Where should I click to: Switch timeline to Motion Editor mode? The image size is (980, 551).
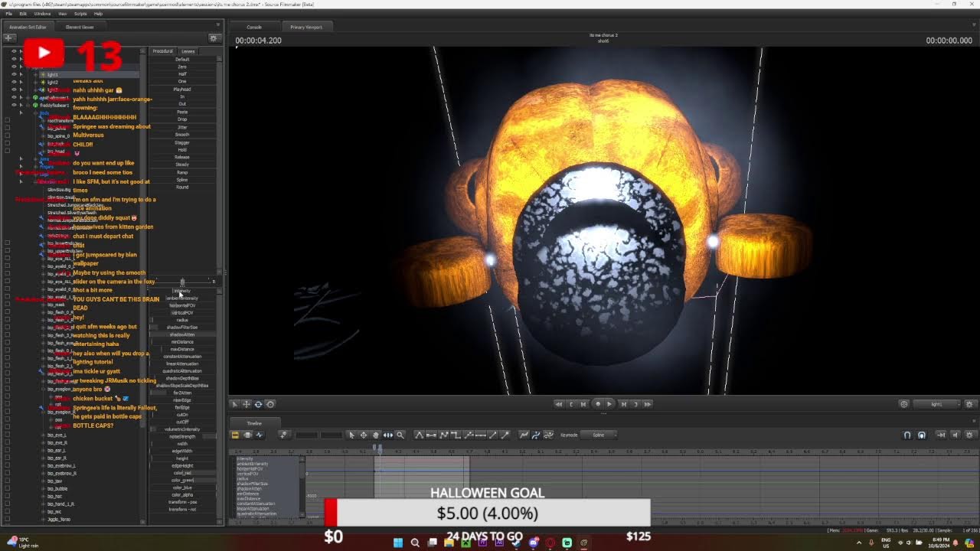pyautogui.click(x=247, y=435)
